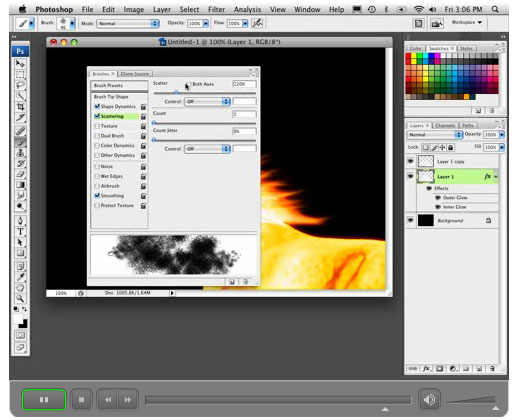The image size is (524, 420).
Task: Enable Texture checkbox
Action: point(97,126)
